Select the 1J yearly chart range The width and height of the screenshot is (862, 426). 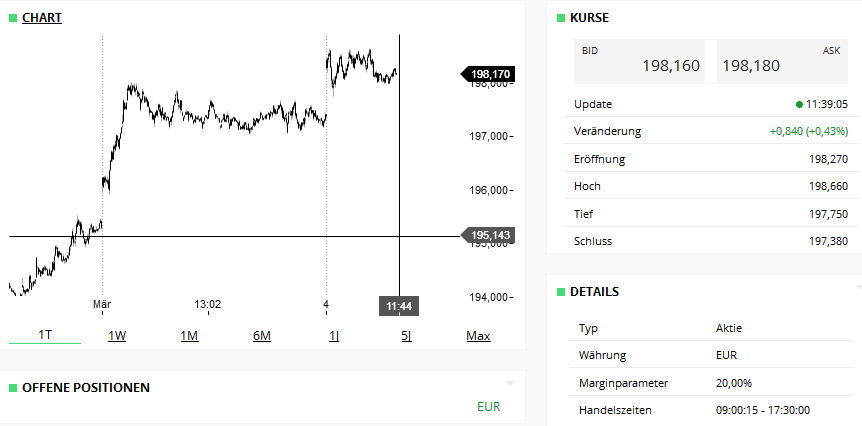click(334, 335)
